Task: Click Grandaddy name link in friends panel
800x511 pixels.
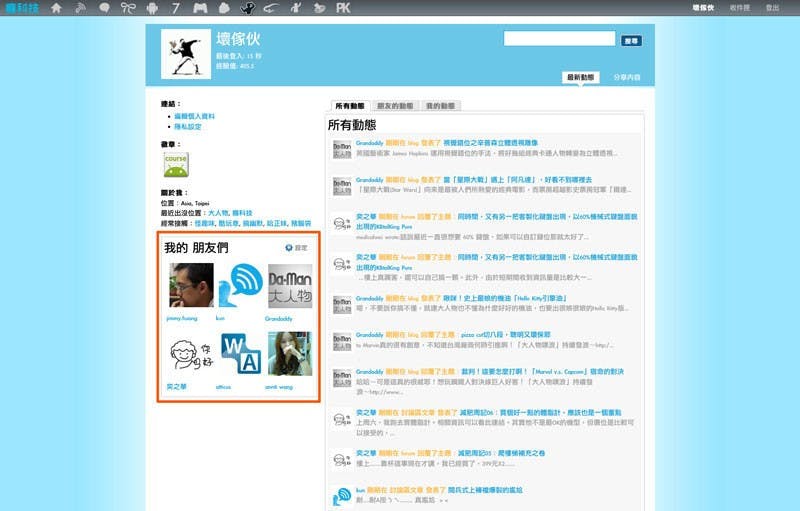Action: click(279, 319)
